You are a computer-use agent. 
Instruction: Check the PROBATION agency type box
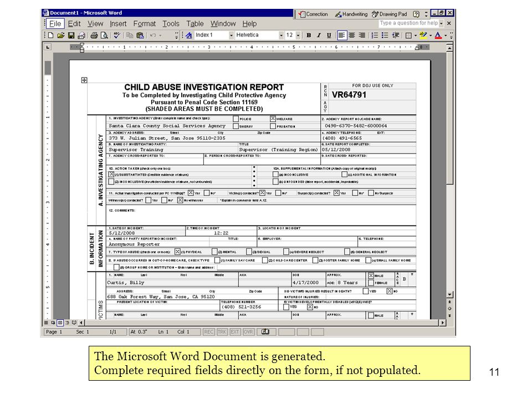click(x=273, y=126)
